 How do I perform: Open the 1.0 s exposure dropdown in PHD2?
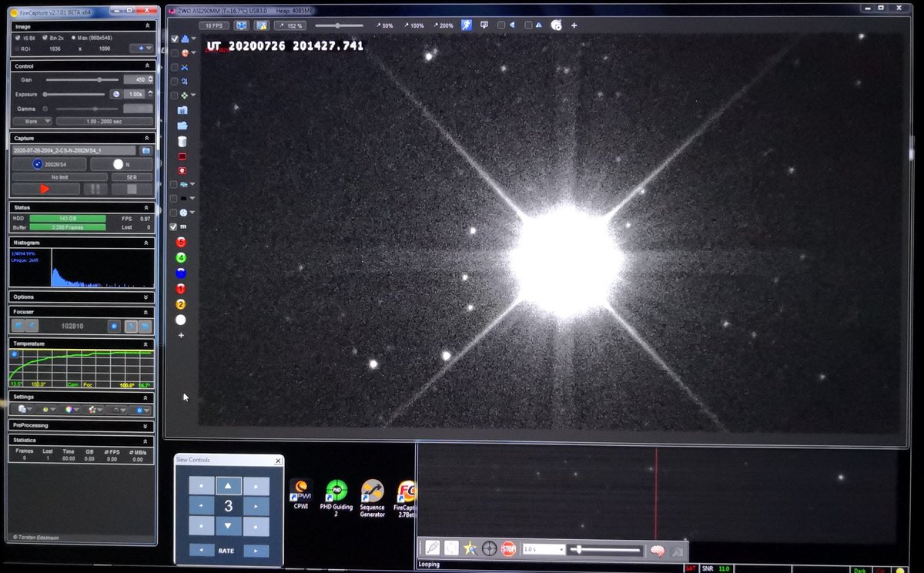(x=561, y=548)
